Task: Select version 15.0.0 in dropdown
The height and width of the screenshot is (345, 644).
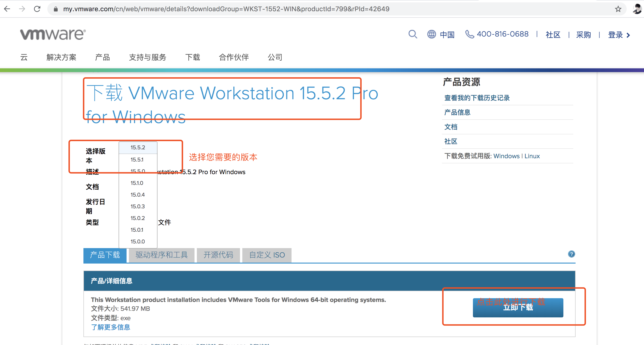Action: click(138, 242)
